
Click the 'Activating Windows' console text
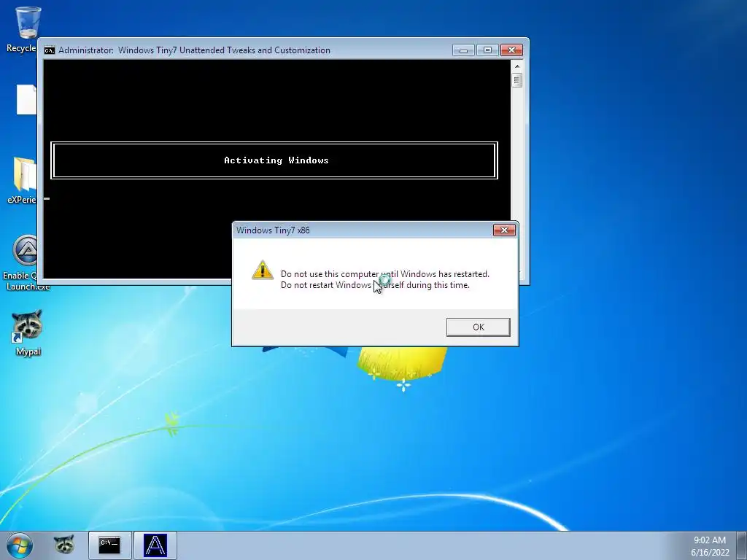pyautogui.click(x=276, y=160)
